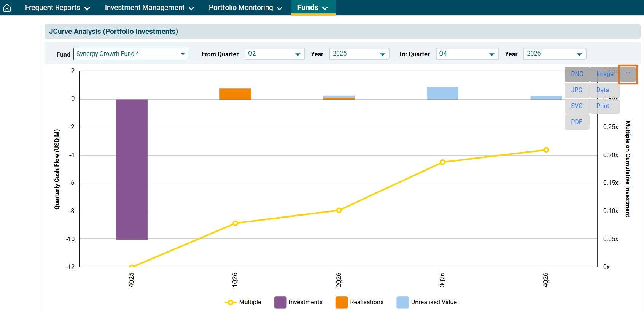This screenshot has width=644, height=313.
Task: Export the chart as PNG
Action: click(577, 74)
